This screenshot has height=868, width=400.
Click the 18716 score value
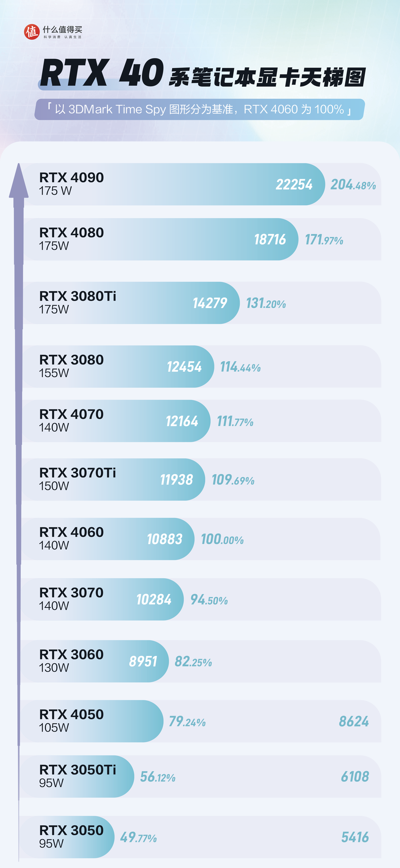pos(270,240)
